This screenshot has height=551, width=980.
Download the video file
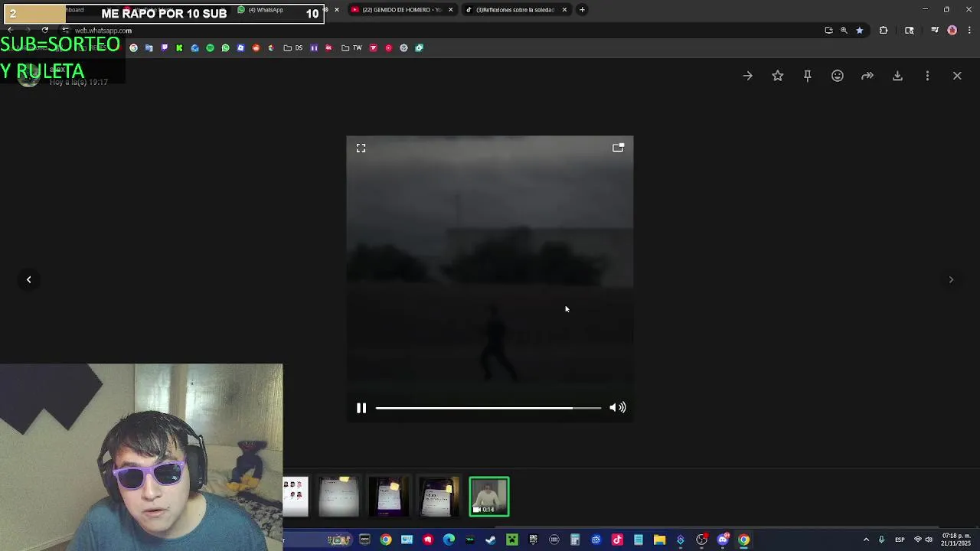tap(897, 76)
